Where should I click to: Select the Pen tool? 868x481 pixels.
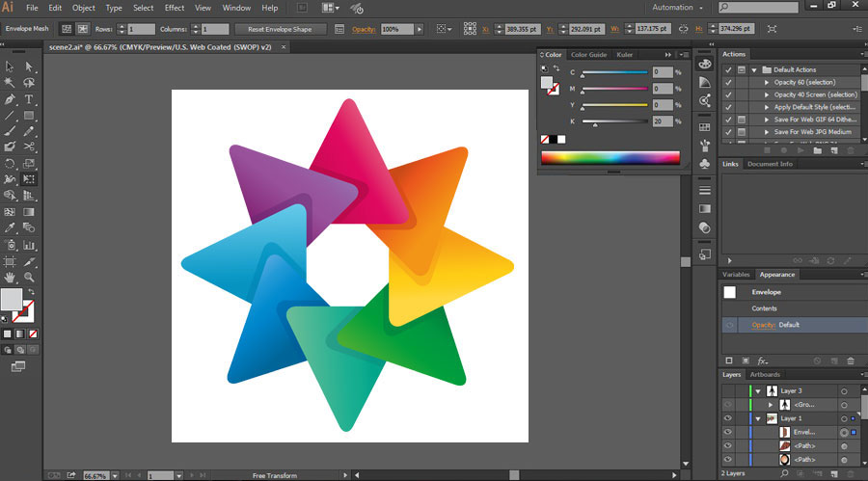click(10, 99)
